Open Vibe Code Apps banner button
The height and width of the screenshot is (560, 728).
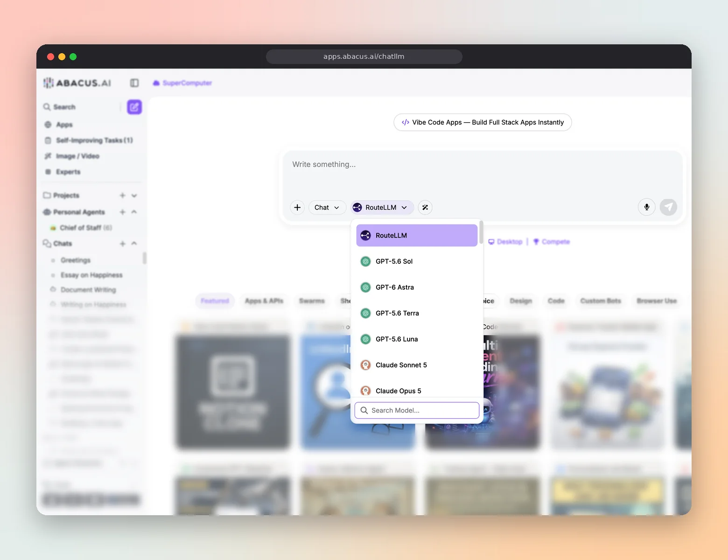483,122
